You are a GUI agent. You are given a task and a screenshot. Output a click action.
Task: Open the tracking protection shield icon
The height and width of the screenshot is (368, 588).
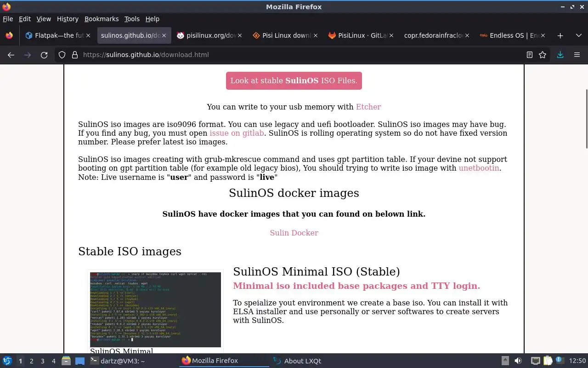coord(62,55)
